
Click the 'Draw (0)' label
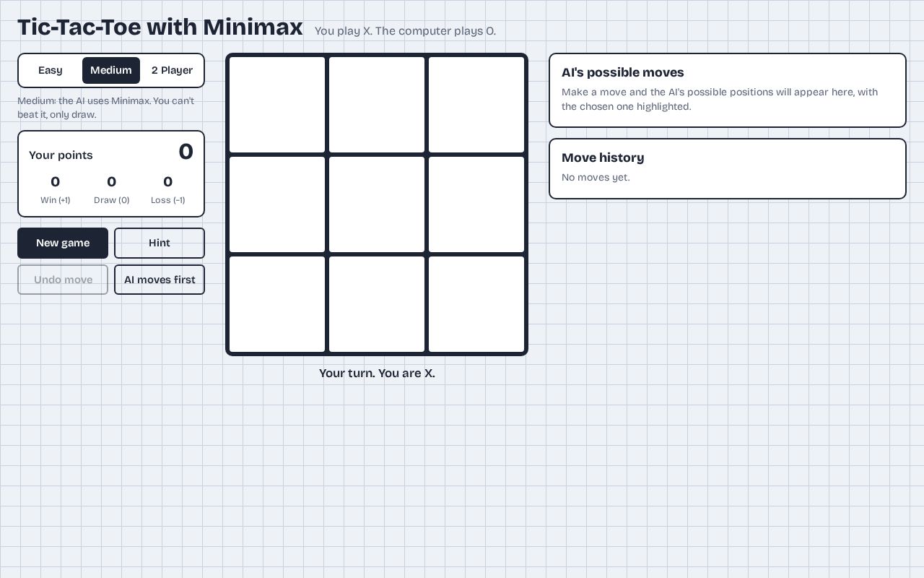(x=112, y=200)
